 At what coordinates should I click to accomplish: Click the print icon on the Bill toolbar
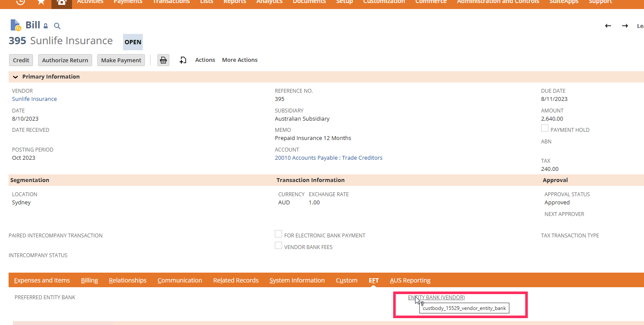click(x=163, y=60)
